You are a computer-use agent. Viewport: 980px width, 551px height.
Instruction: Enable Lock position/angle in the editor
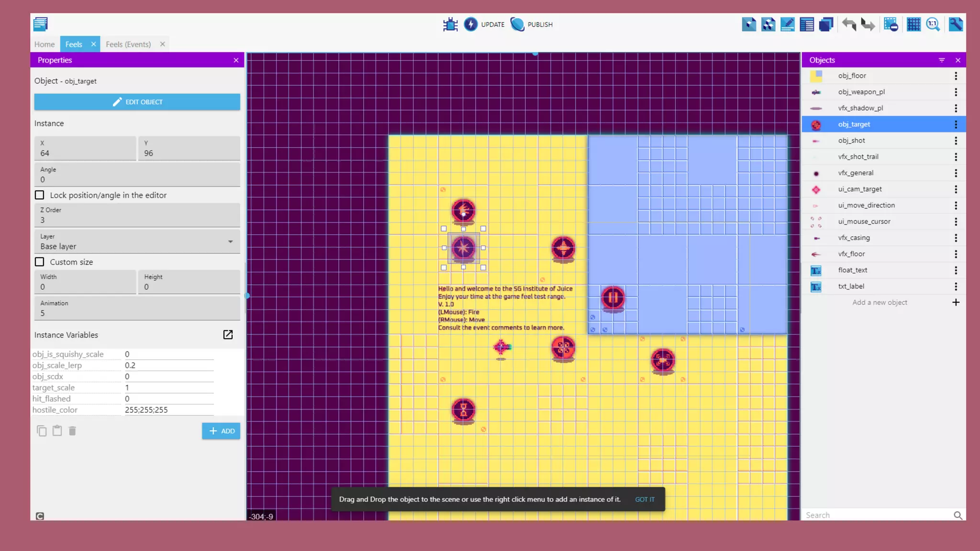coord(40,195)
